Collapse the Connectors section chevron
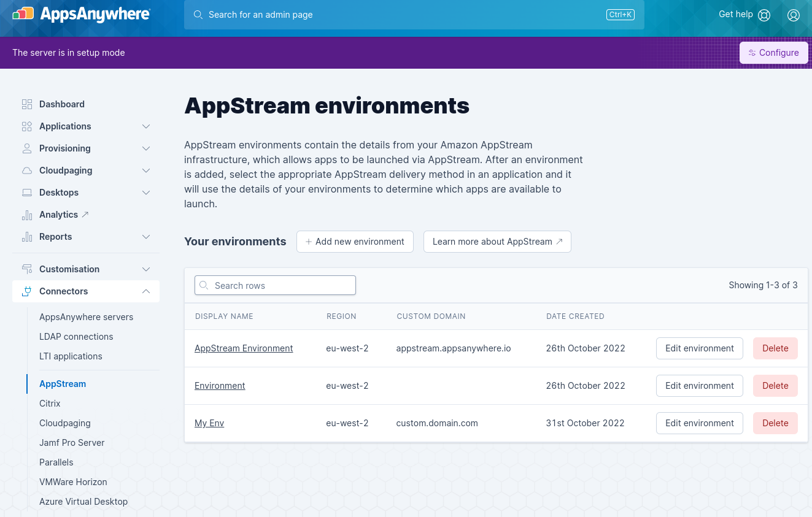This screenshot has width=812, height=517. click(x=146, y=291)
